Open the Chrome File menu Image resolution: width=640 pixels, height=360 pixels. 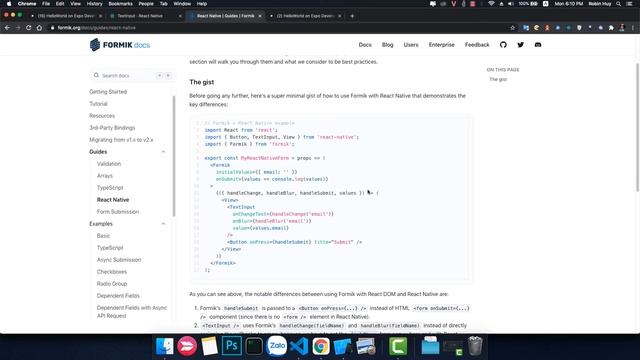[46, 4]
